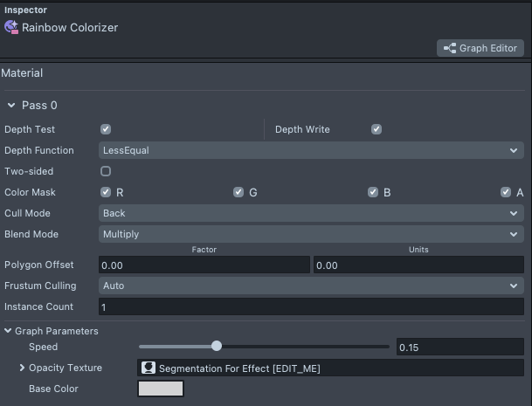Click the Base Color label
Image resolution: width=532 pixels, height=406 pixels.
point(53,389)
